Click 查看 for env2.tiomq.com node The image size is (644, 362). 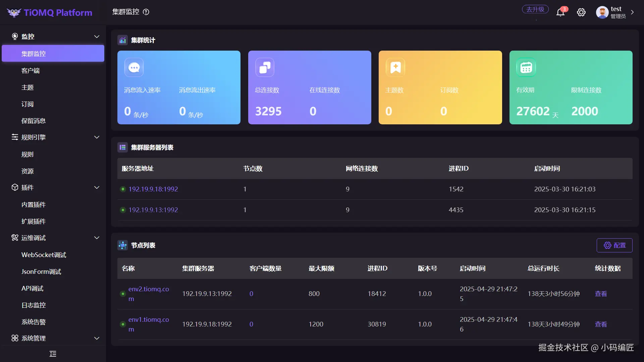point(601,294)
